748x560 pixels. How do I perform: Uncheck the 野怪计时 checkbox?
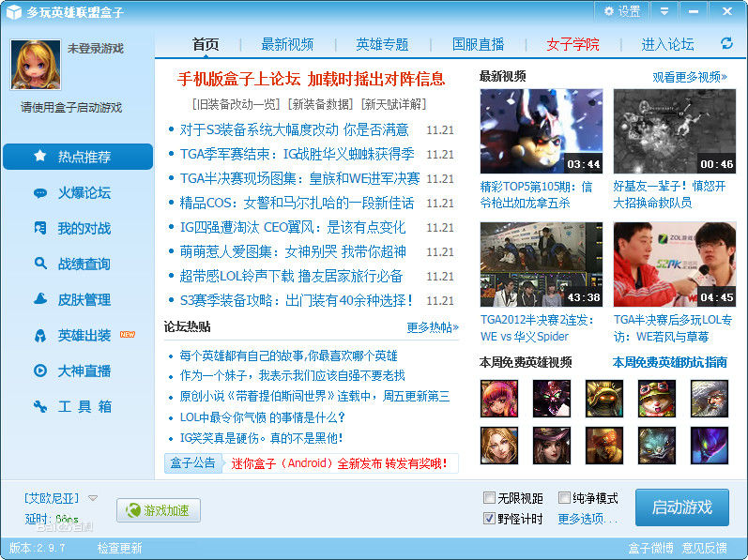(489, 519)
